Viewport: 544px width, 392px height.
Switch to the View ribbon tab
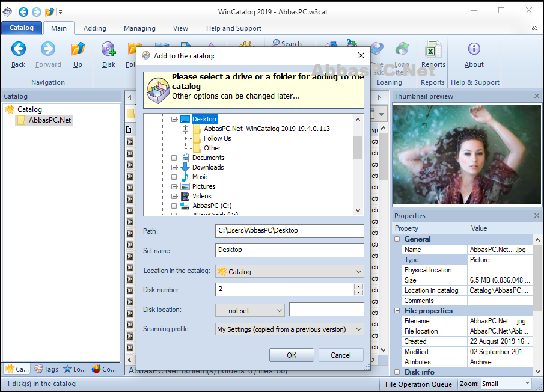click(180, 28)
